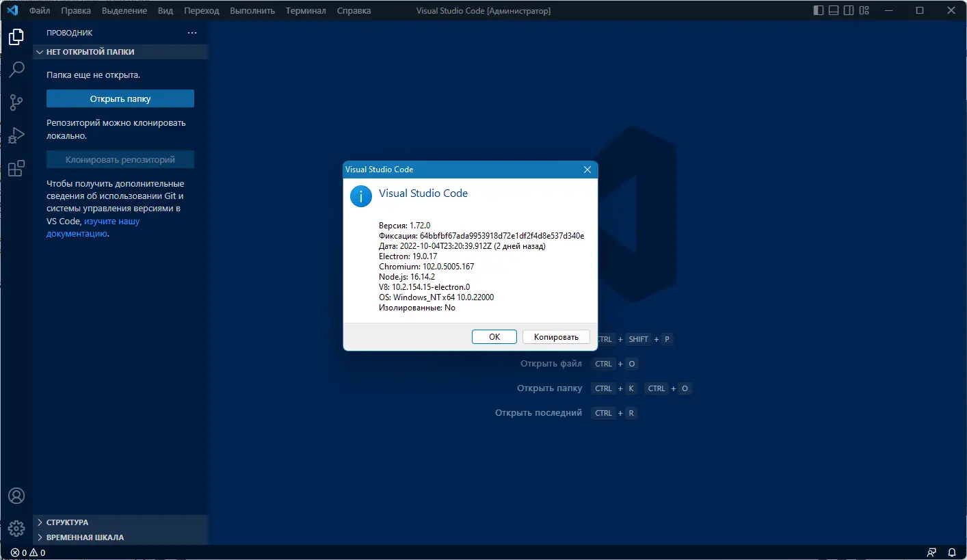
Task: Open the Search view
Action: (x=16, y=70)
